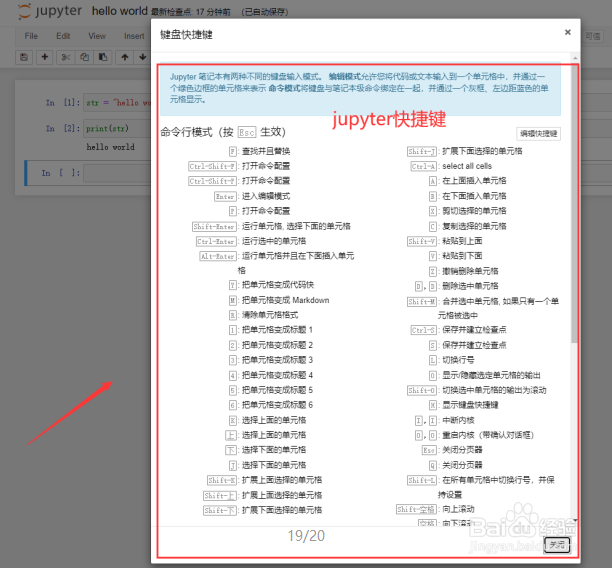Open the Edit menu
Viewport: 612px width, 568px height.
click(x=63, y=36)
